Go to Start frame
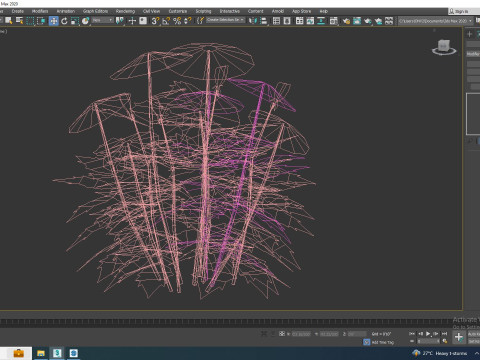The width and height of the screenshot is (480, 360). [x=412, y=333]
